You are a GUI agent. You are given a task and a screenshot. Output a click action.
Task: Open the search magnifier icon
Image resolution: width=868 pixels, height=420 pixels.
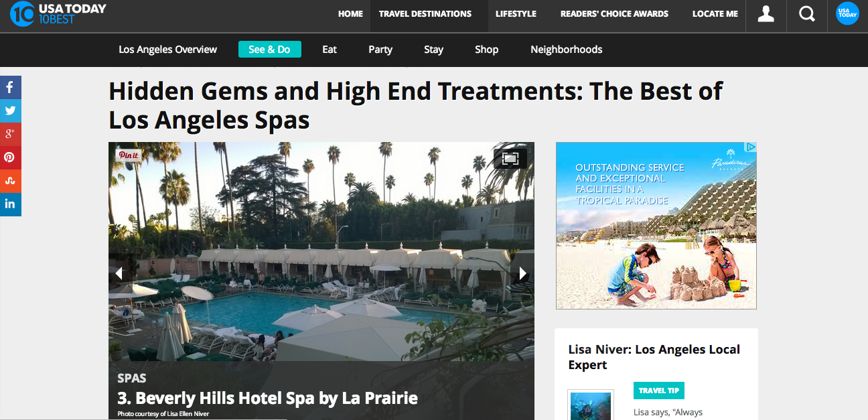click(x=808, y=13)
